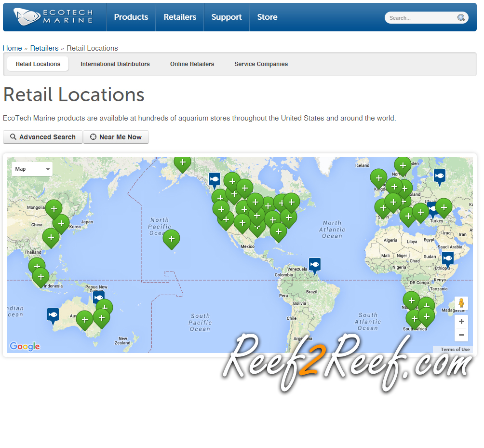
Task: Click the green cluster marker in eastern Australia
Action: (102, 319)
